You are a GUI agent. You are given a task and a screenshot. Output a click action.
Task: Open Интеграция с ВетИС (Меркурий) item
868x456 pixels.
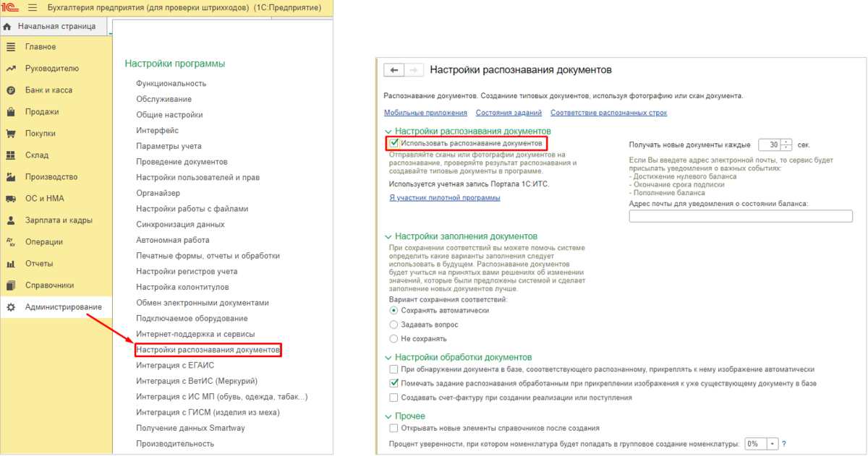197,382
